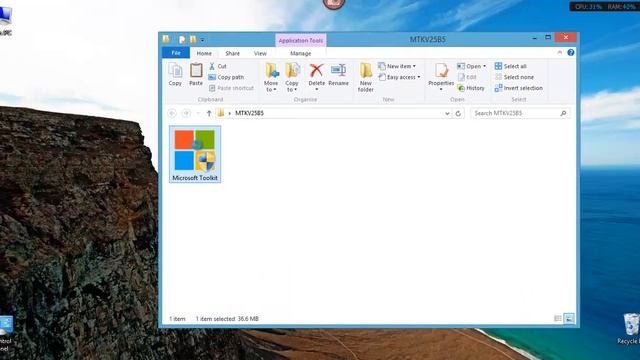Expand the New item dropdown
This screenshot has width=640, height=360.
(397, 66)
